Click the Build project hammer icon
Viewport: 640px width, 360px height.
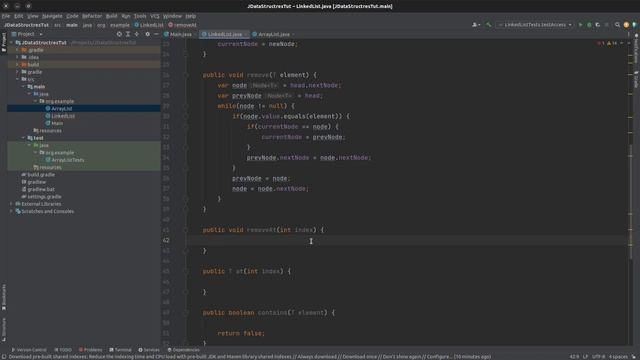pyautogui.click(x=489, y=25)
